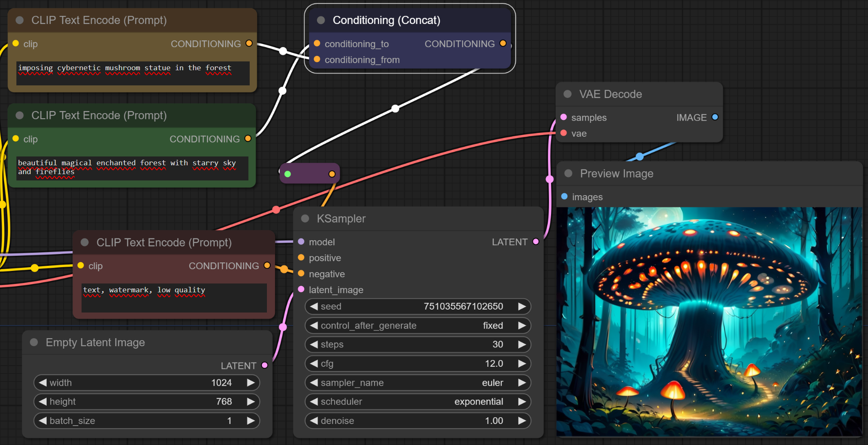Click the positive input socket on KSampler
The height and width of the screenshot is (445, 868).
(301, 258)
